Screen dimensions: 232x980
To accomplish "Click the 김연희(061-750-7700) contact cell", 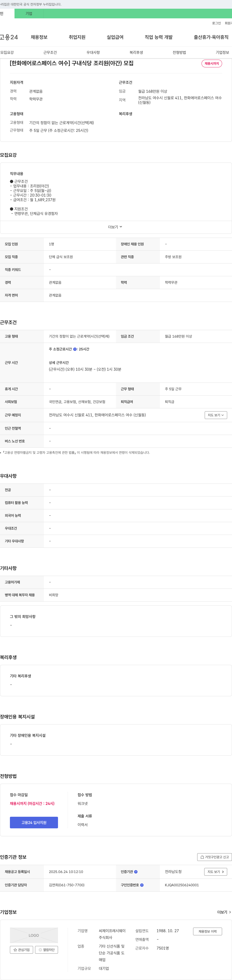I will [67, 885].
